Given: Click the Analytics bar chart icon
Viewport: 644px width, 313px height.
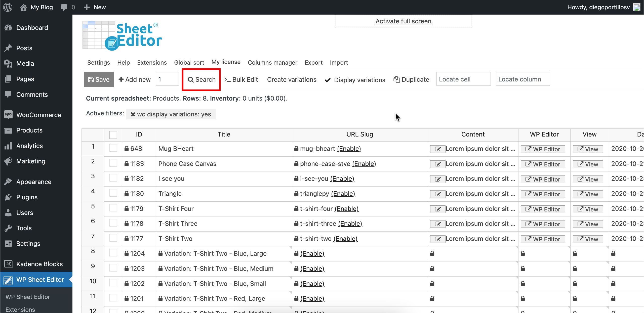Looking at the screenshot, I should click(8, 146).
